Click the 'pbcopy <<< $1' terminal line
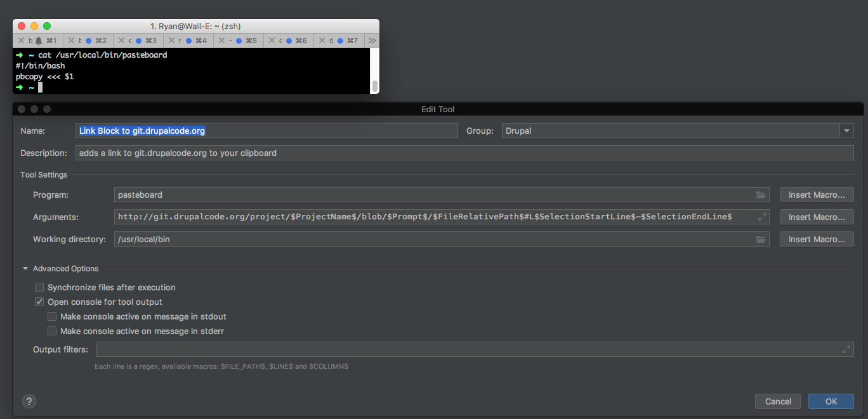 (x=44, y=76)
